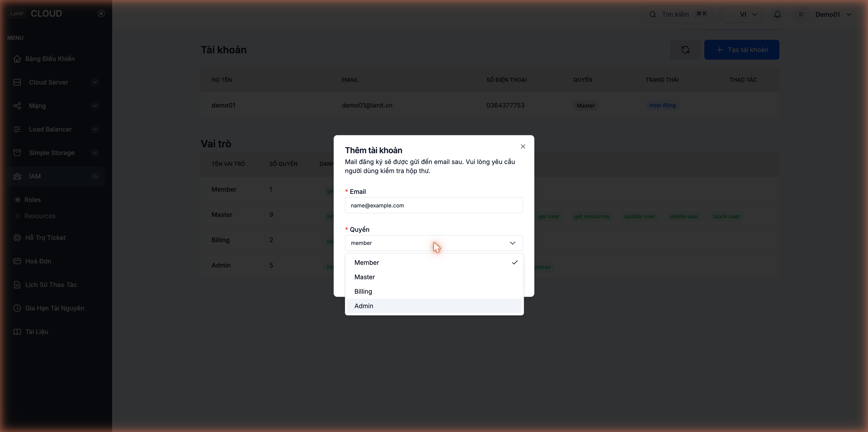Open the Resources submenu item
Screen dimensions: 868x432
click(40, 216)
